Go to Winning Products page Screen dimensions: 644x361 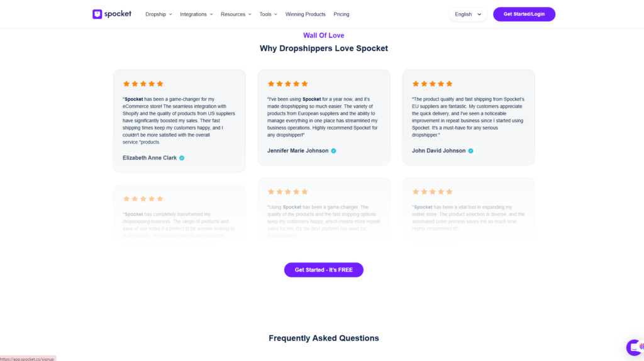(x=305, y=14)
